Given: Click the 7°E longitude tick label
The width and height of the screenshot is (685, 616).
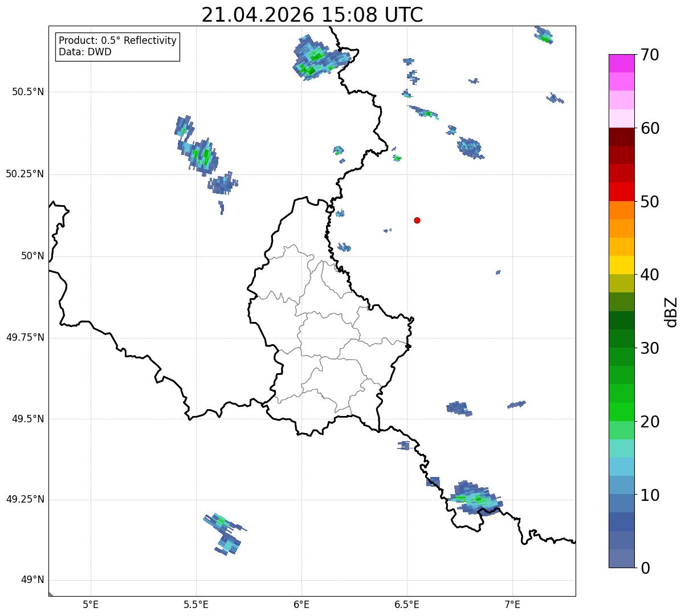Looking at the screenshot, I should (513, 603).
